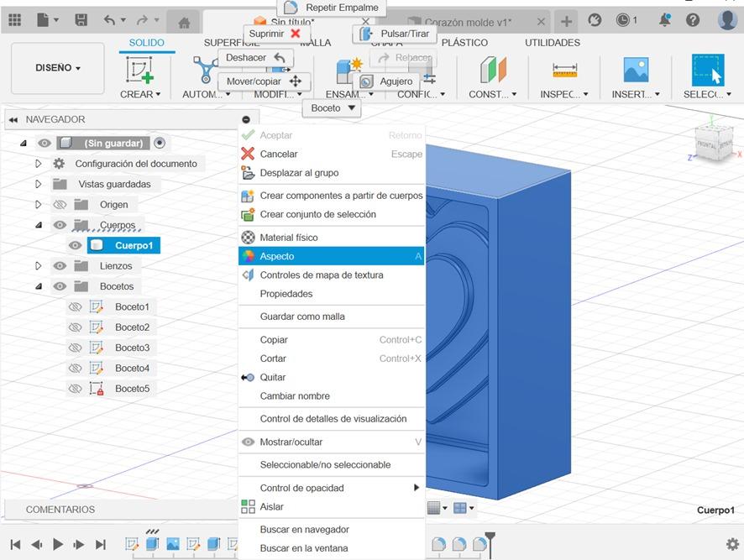Toggle visibility eye of root component

pyautogui.click(x=45, y=143)
